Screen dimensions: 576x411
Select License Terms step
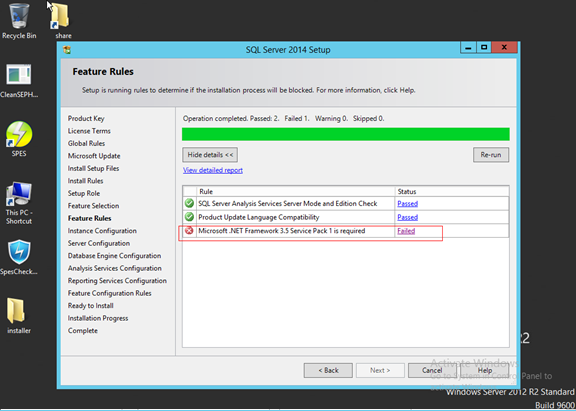click(x=89, y=131)
